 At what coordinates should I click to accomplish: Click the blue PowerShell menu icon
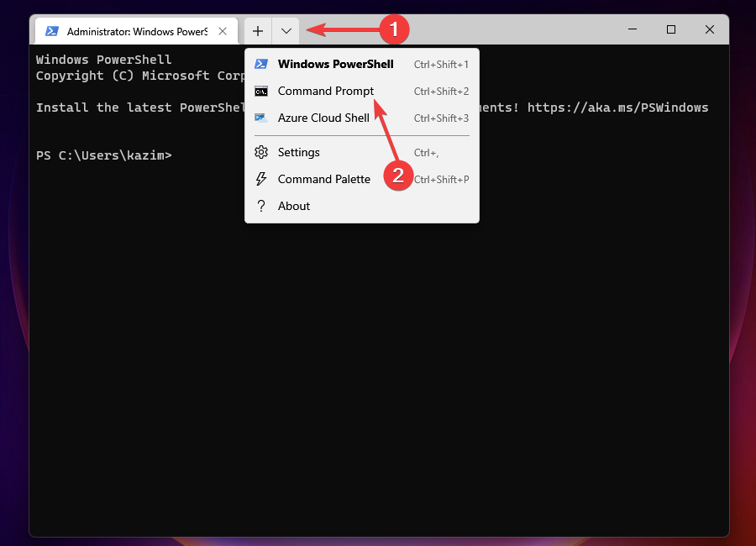tap(261, 64)
